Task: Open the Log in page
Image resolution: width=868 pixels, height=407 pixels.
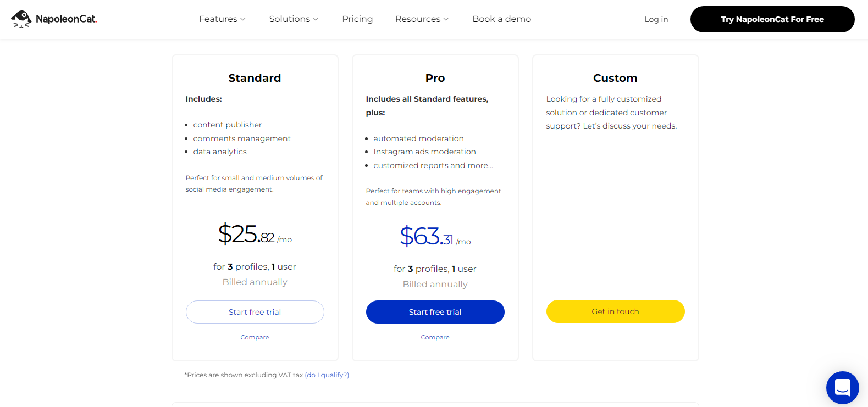Action: point(656,19)
